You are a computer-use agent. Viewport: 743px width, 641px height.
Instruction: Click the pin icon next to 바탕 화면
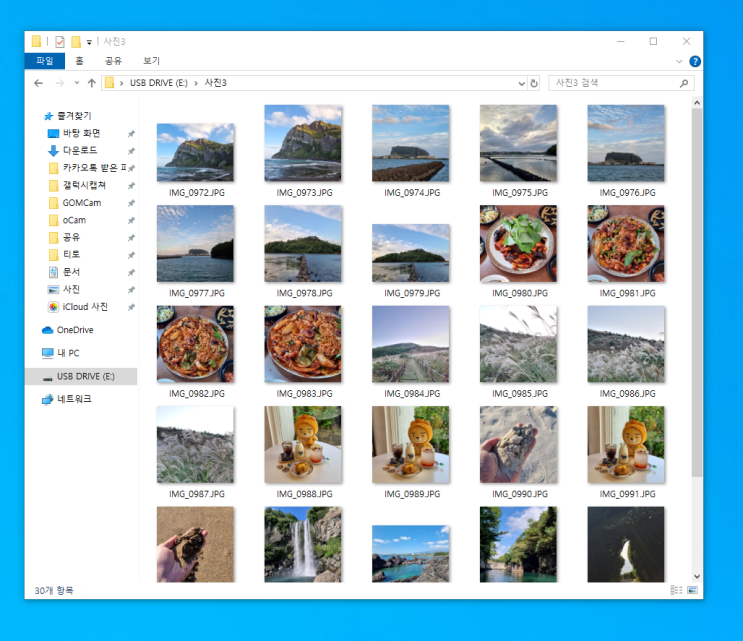coord(131,134)
